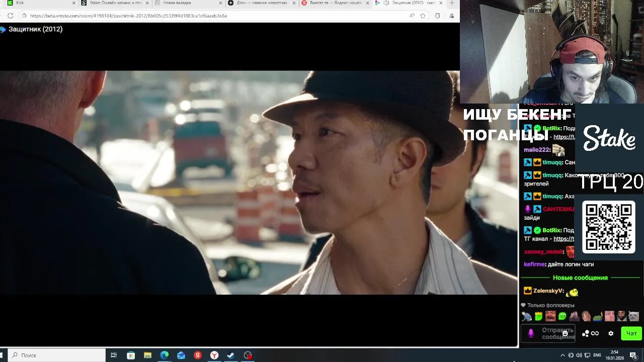
Task: Switch to the Stake casino tab
Action: click(116, 3)
